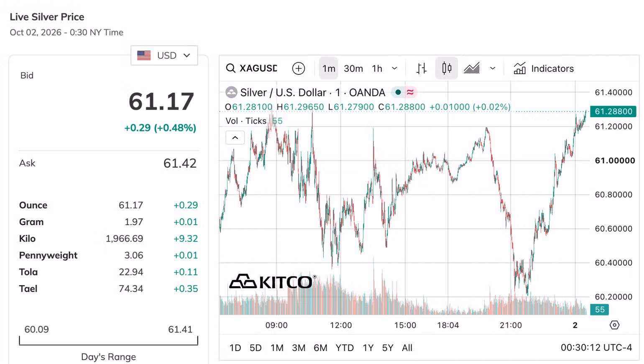The height and width of the screenshot is (364, 644).
Task: Click the 00:30:12 UTC-4 timezone button
Action: [596, 347]
